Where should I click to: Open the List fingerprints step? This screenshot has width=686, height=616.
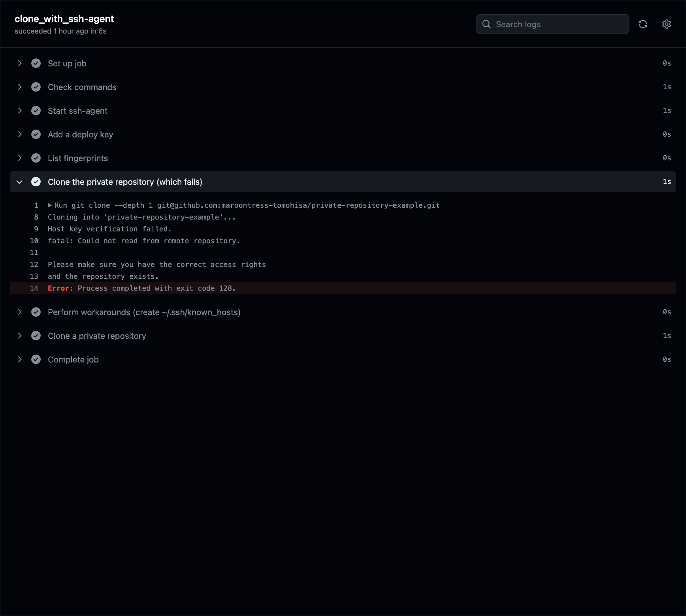pos(343,158)
